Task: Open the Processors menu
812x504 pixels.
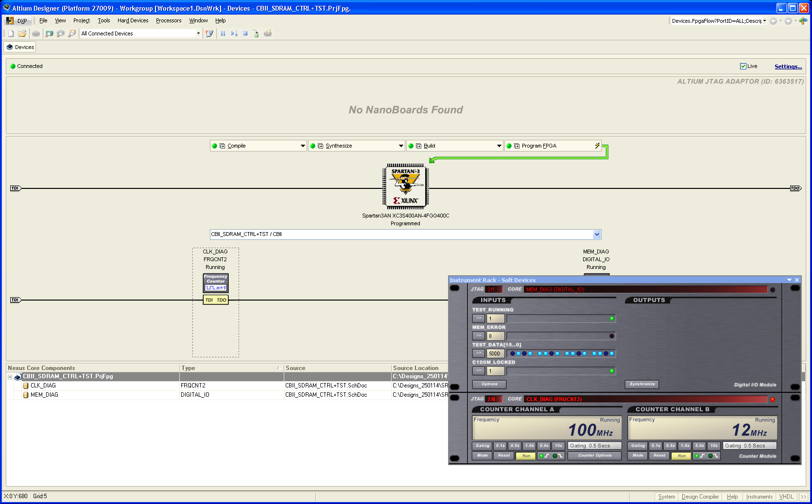Action: pos(169,20)
